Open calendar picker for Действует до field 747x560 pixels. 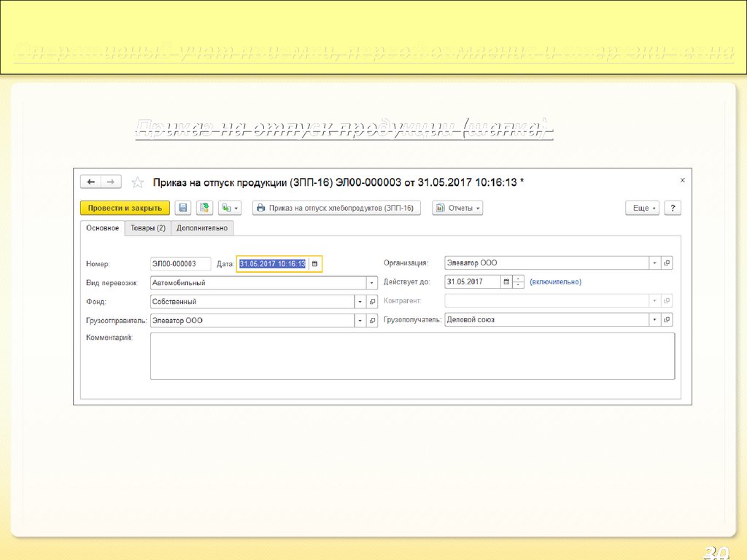[506, 282]
